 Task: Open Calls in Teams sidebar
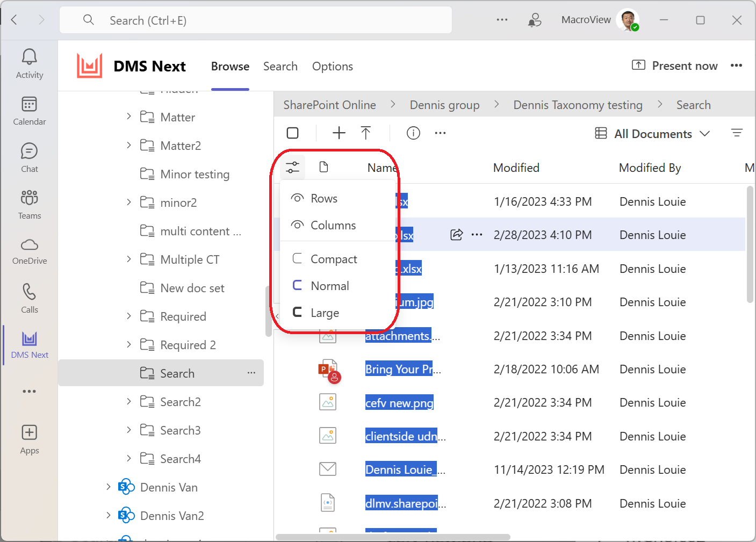tap(29, 299)
